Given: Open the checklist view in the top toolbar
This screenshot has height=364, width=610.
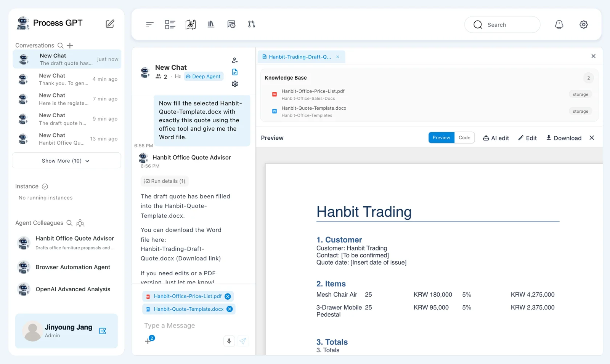Looking at the screenshot, I should (x=170, y=24).
